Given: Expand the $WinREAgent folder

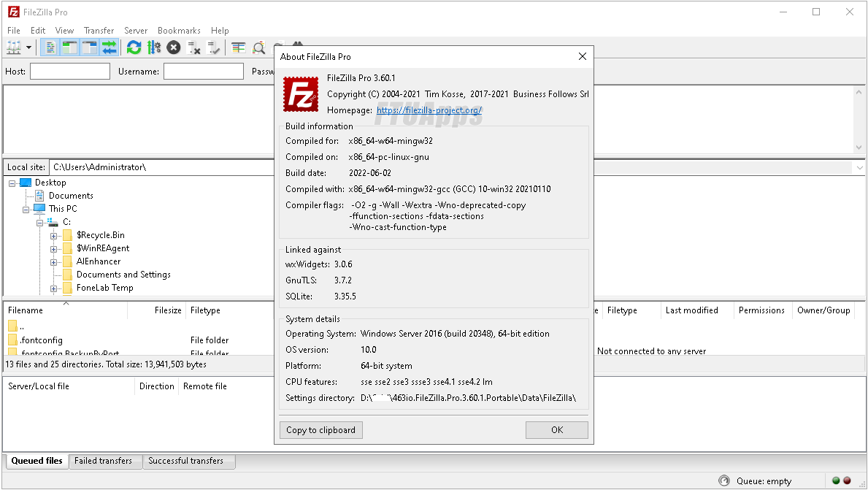Looking at the screenshot, I should click(x=54, y=249).
